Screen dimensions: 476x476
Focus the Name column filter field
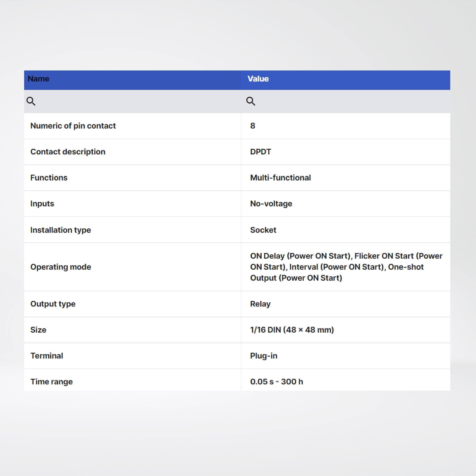coord(133,101)
